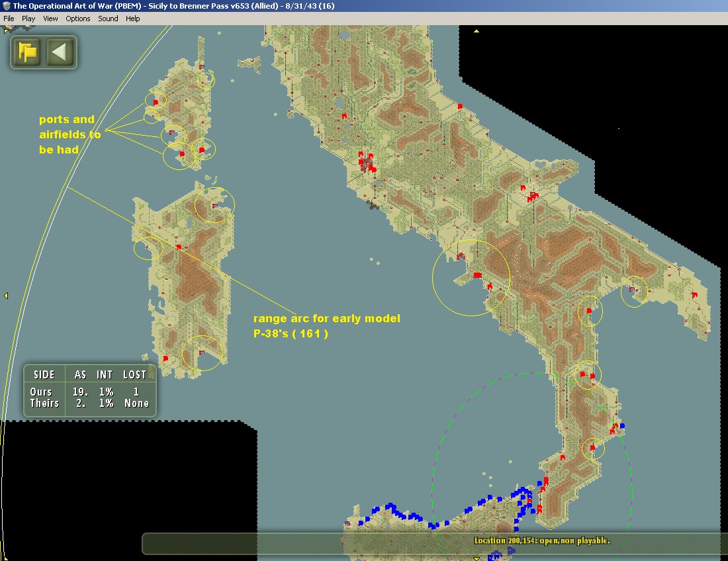Click the yellow scroll-up arrow at map top edge
This screenshot has width=728, height=561.
coord(476,31)
